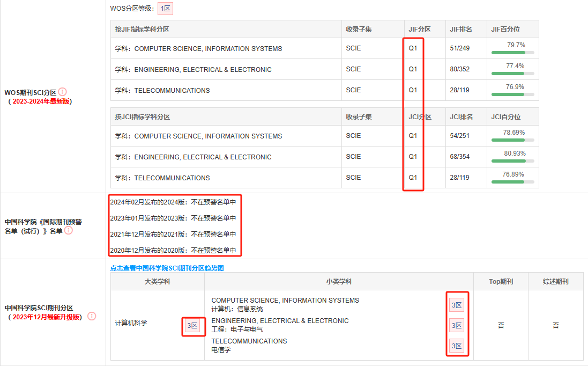Click the info icon beside 国际期刊预警名单 label
588x366 pixels.
69,230
